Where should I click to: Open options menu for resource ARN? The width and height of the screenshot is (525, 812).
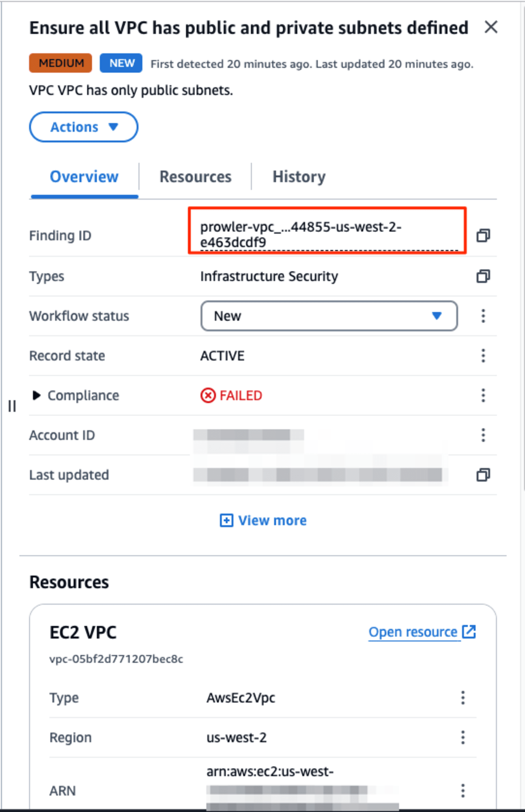coord(463,790)
